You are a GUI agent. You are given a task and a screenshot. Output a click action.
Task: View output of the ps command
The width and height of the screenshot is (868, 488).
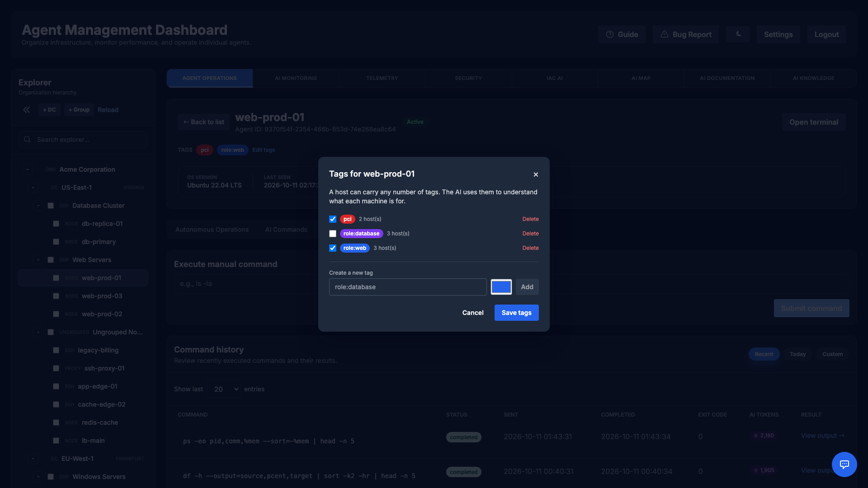pyautogui.click(x=822, y=436)
